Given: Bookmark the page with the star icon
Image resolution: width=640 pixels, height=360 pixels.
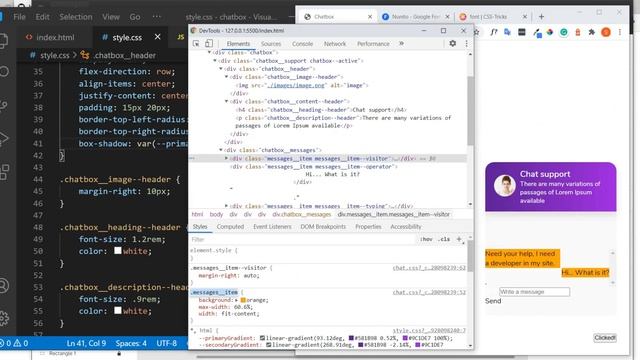Looking at the screenshot, I should 476,32.
